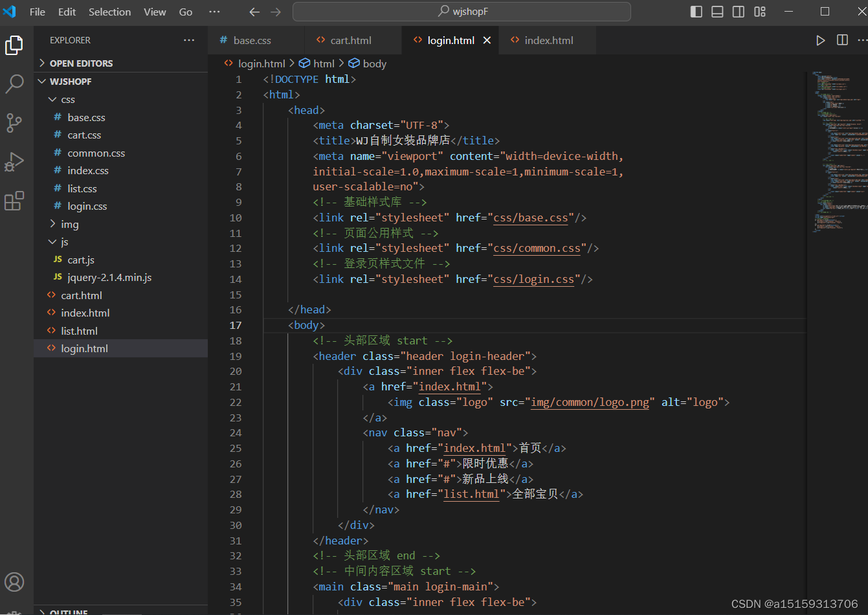Open the Edit menu

pyautogui.click(x=67, y=12)
